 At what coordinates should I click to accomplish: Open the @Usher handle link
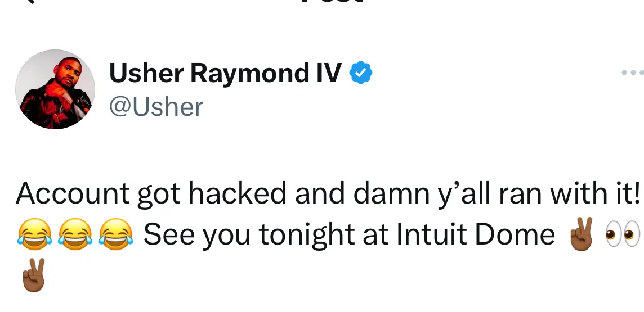tap(156, 106)
